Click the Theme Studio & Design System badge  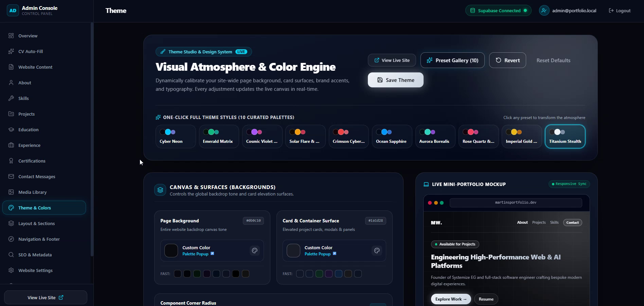click(204, 52)
